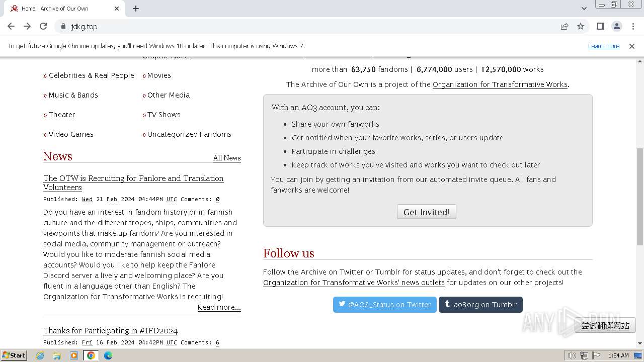This screenshot has height=362, width=644.
Task: Open a new browser tab
Action: point(136,9)
